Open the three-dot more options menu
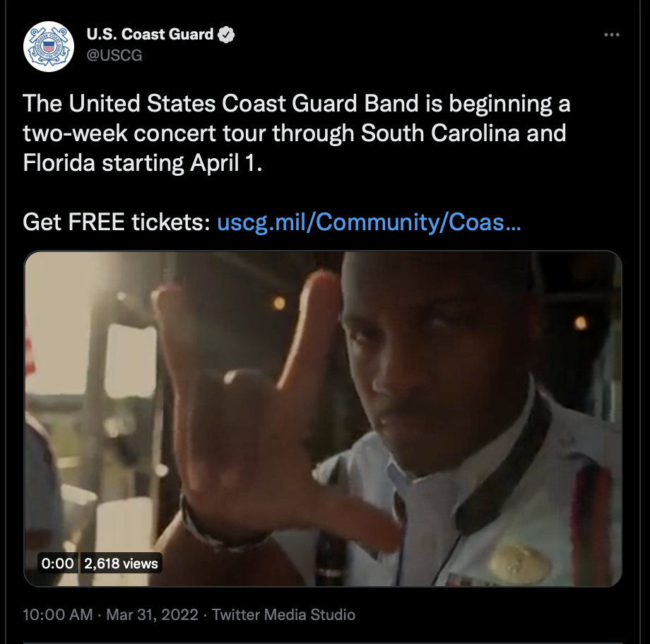The height and width of the screenshot is (644, 650). point(611,35)
